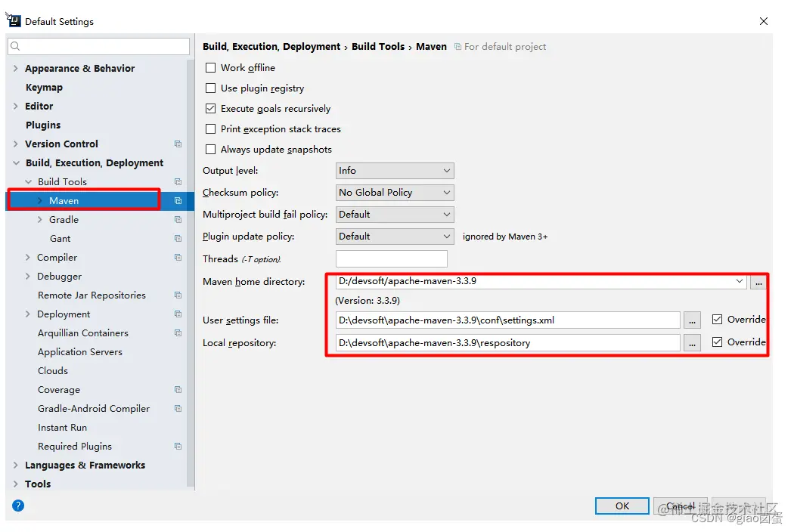Select Application Servers item
Viewport: 794px width, 532px height.
coord(80,352)
